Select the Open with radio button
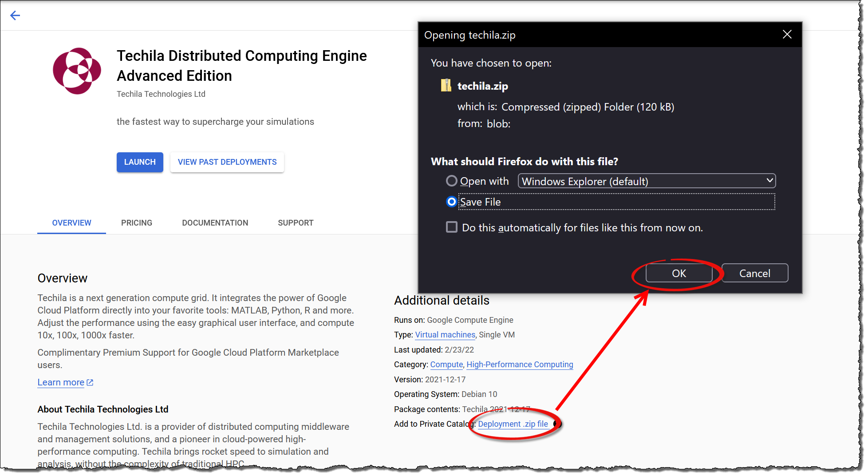The width and height of the screenshot is (868, 476). 451,181
